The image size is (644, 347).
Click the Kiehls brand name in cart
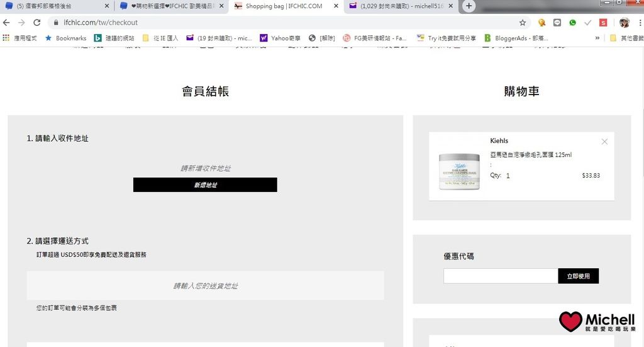(x=499, y=140)
